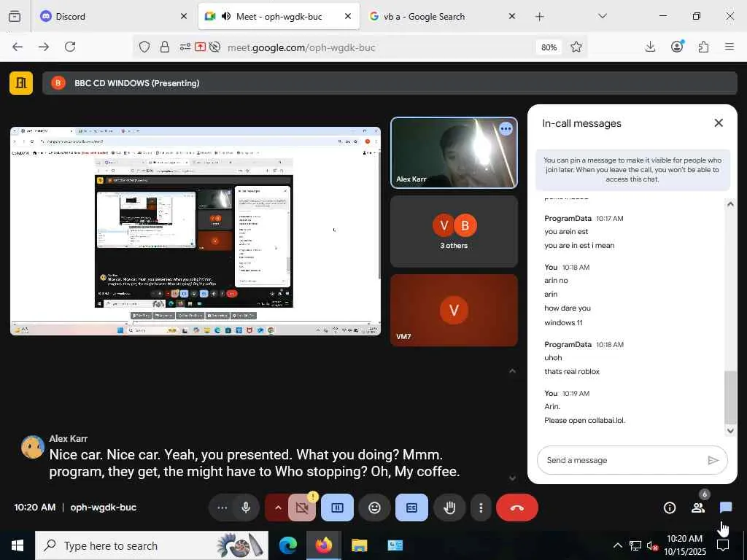The height and width of the screenshot is (560, 747).
Task: Launch Microsoft Edge from the taskbar
Action: pos(287,545)
